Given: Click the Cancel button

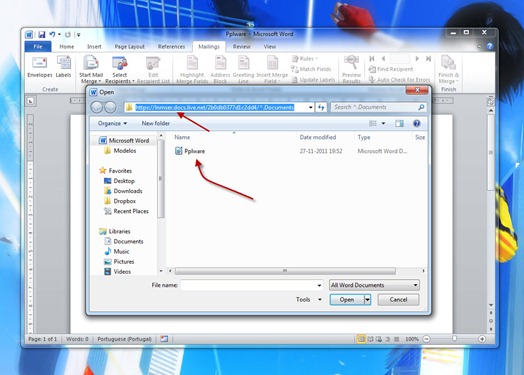Looking at the screenshot, I should click(398, 300).
